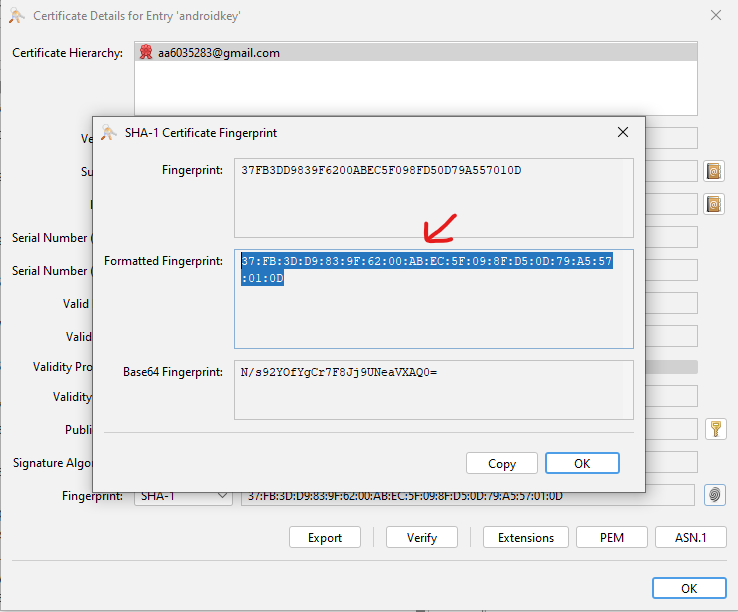Click the fingerprint view icon button
This screenshot has width=738, height=612.
coord(715,495)
